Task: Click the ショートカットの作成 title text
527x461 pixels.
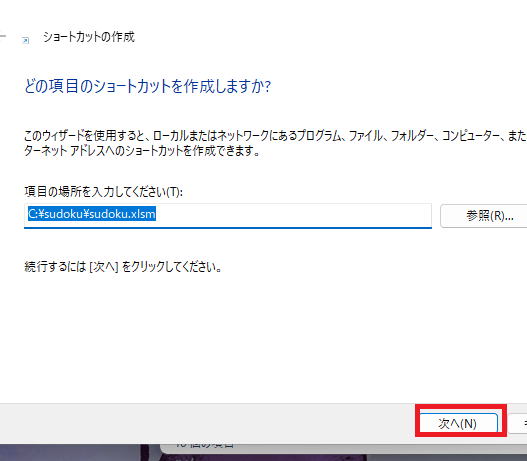Action: (x=89, y=37)
